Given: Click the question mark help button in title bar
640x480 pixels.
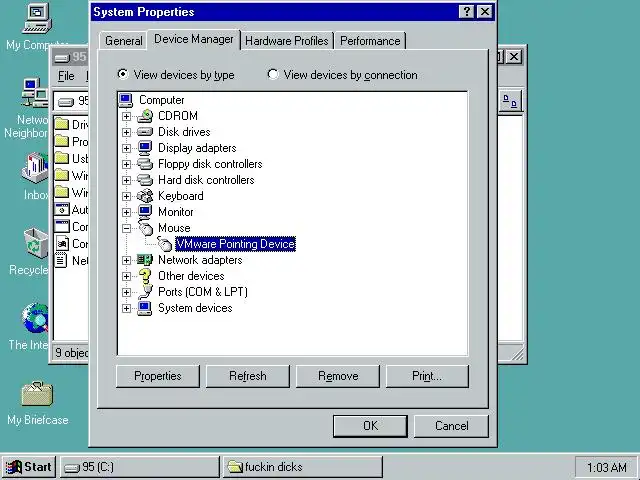Looking at the screenshot, I should click(x=467, y=11).
